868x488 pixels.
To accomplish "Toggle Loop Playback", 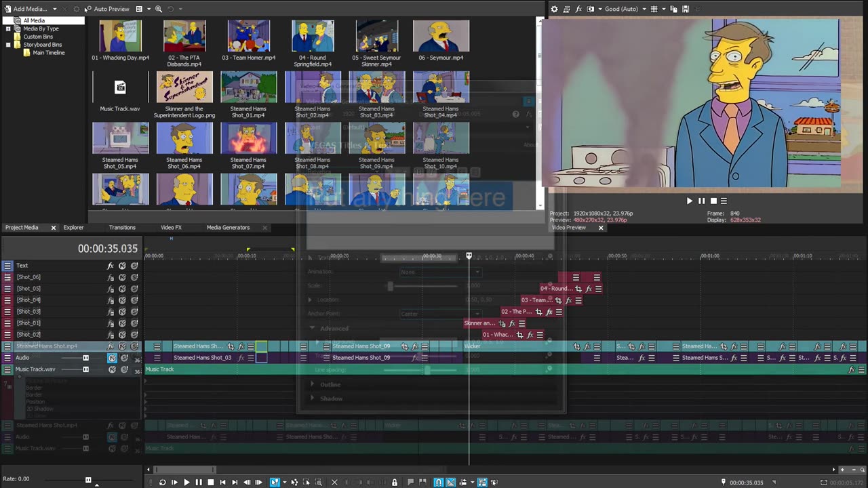I will click(x=162, y=483).
